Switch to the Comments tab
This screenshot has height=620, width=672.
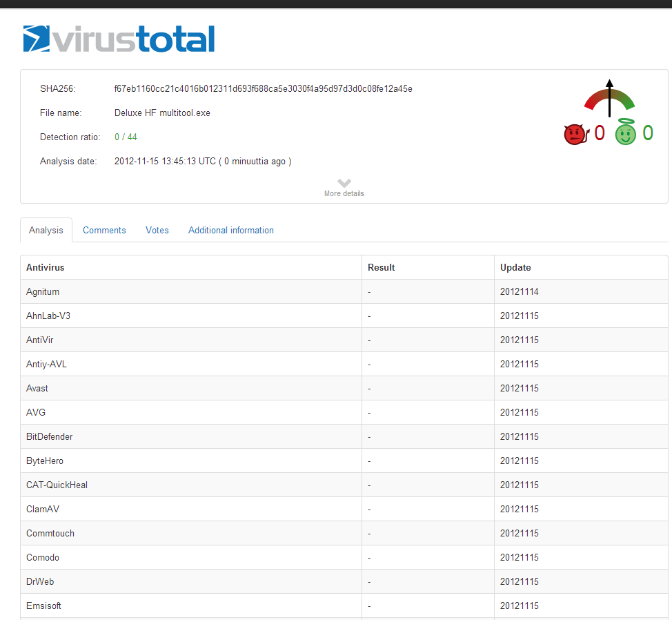pyautogui.click(x=104, y=230)
